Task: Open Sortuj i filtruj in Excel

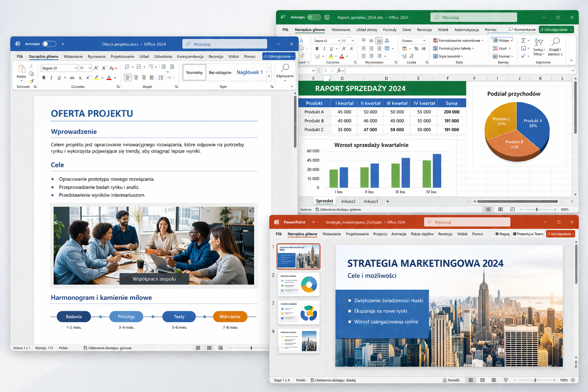Action: click(539, 46)
